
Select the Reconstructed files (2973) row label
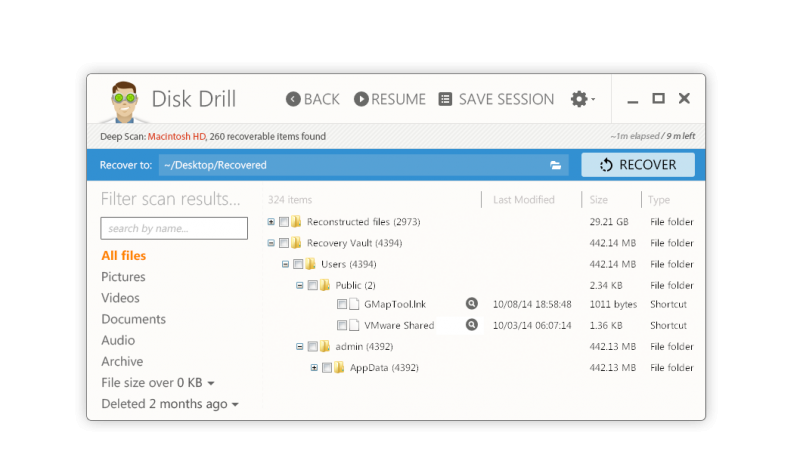(363, 222)
